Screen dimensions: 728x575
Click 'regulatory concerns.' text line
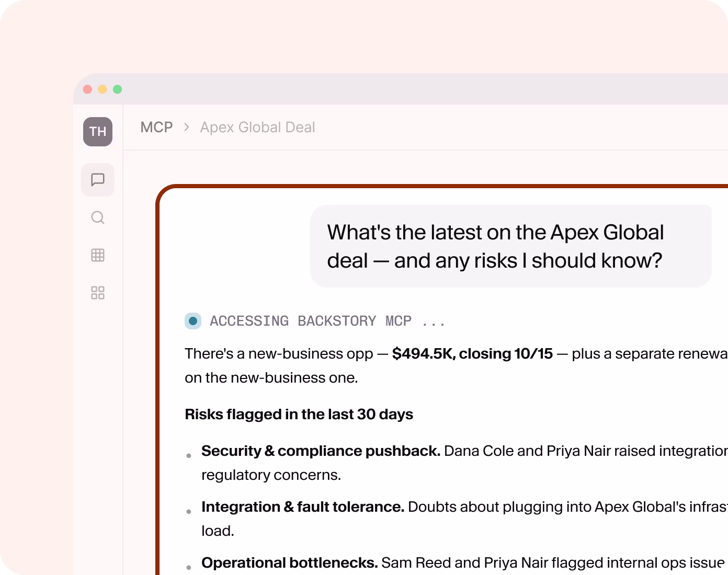click(271, 475)
